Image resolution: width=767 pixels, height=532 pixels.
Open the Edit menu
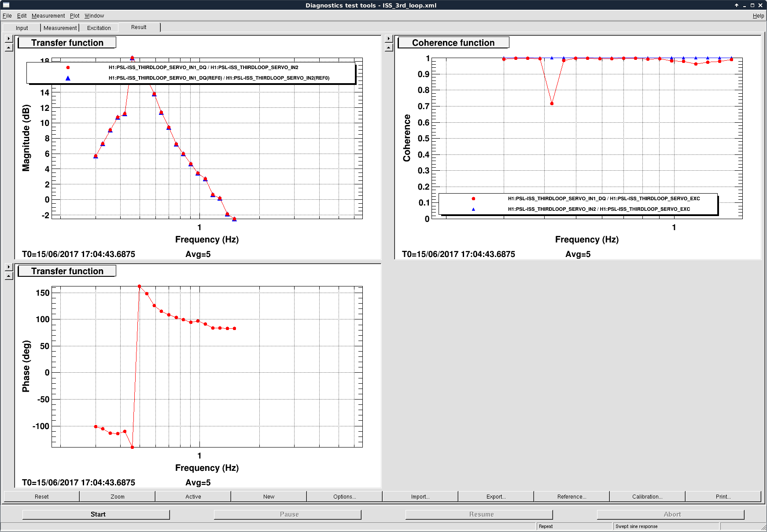click(x=22, y=16)
